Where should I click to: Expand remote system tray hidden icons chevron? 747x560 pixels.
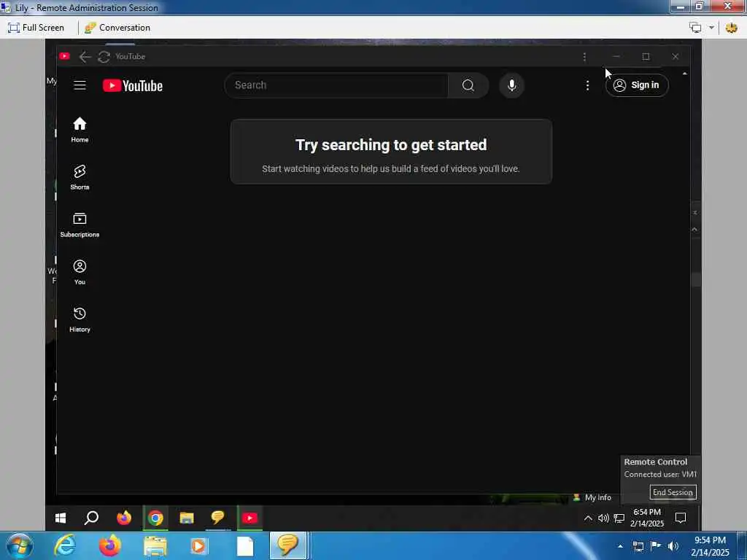(x=589, y=518)
